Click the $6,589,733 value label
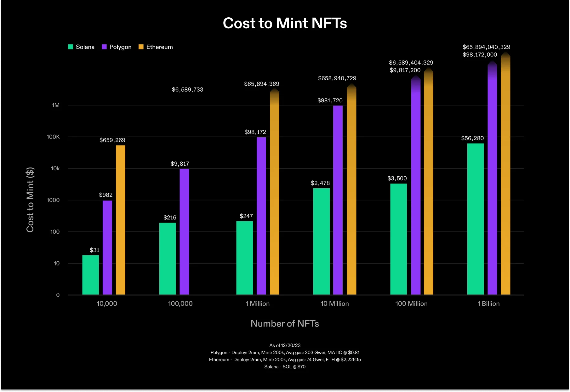 (187, 90)
